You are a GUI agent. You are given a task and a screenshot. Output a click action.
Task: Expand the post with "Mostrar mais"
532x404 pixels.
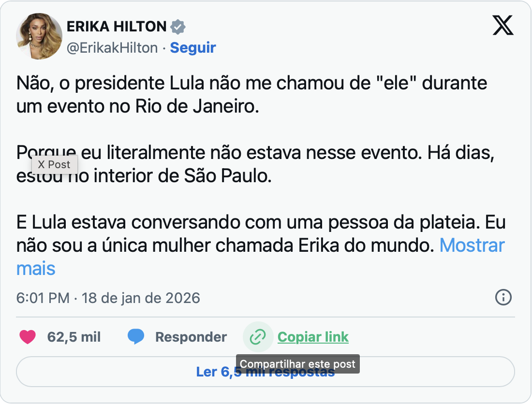pyautogui.click(x=472, y=245)
